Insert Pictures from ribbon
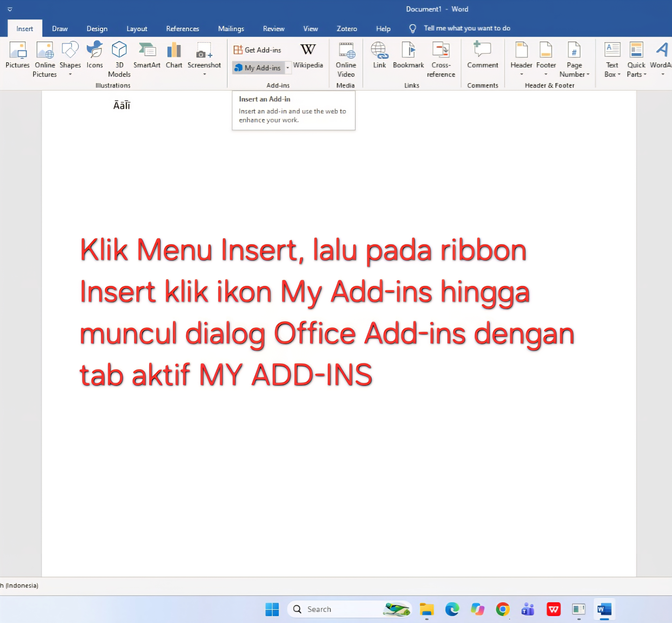Screen dimensions: 672x623 tap(17, 55)
